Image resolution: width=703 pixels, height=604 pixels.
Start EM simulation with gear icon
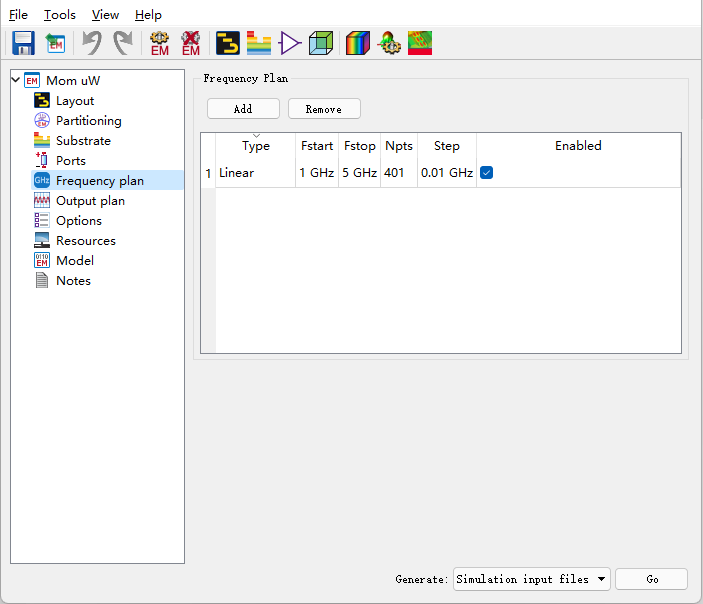(x=160, y=43)
